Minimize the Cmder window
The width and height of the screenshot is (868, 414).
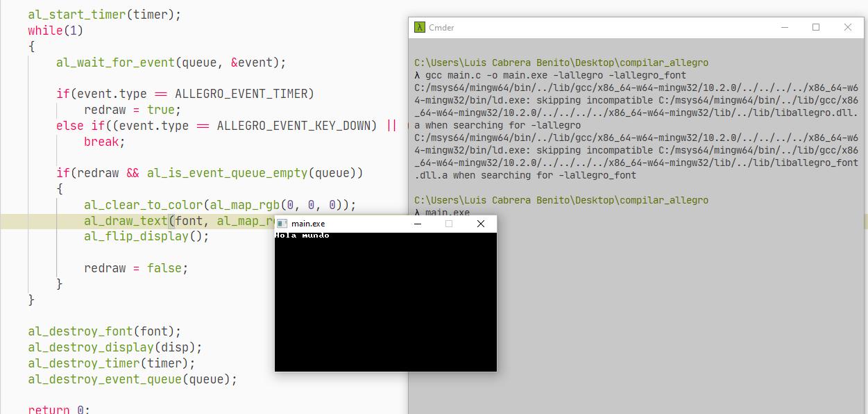click(x=785, y=27)
